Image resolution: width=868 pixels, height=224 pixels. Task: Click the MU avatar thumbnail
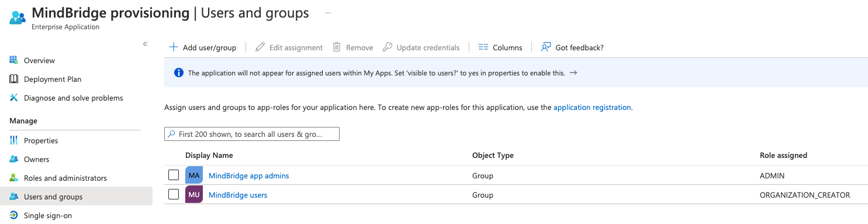click(194, 195)
